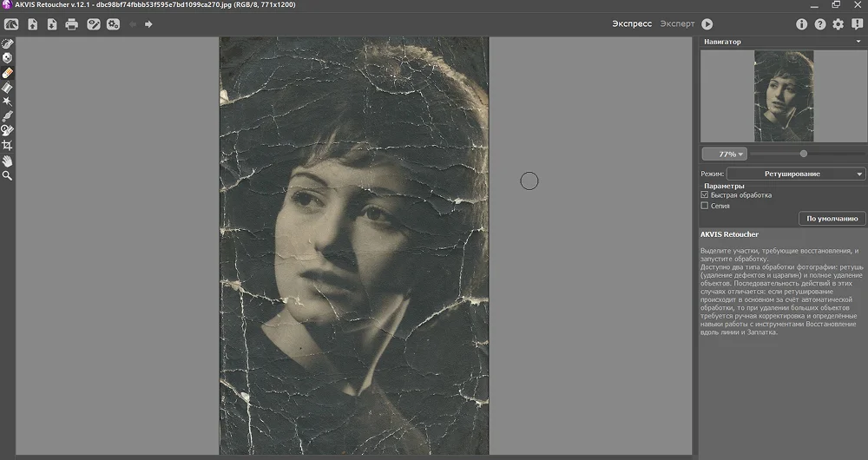
Task: Select the Crop tool
Action: 7,146
